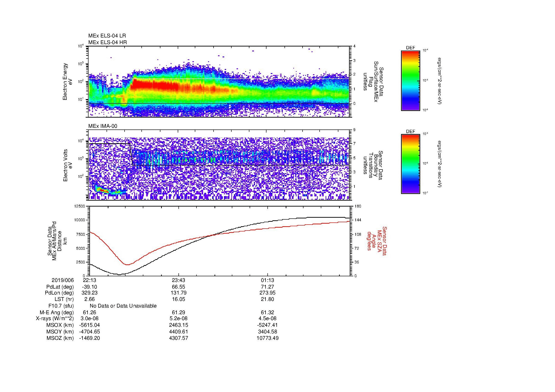
Task: Select MSOY value '4409.61'
Action: click(179, 332)
